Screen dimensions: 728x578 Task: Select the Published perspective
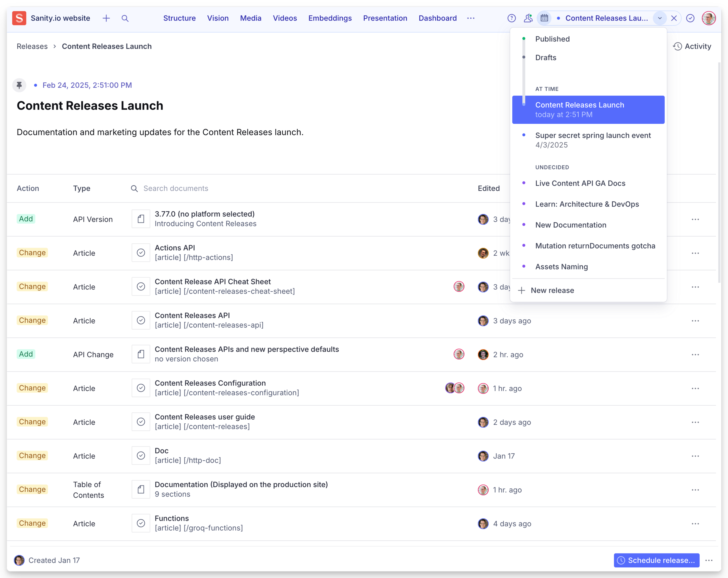588,39
